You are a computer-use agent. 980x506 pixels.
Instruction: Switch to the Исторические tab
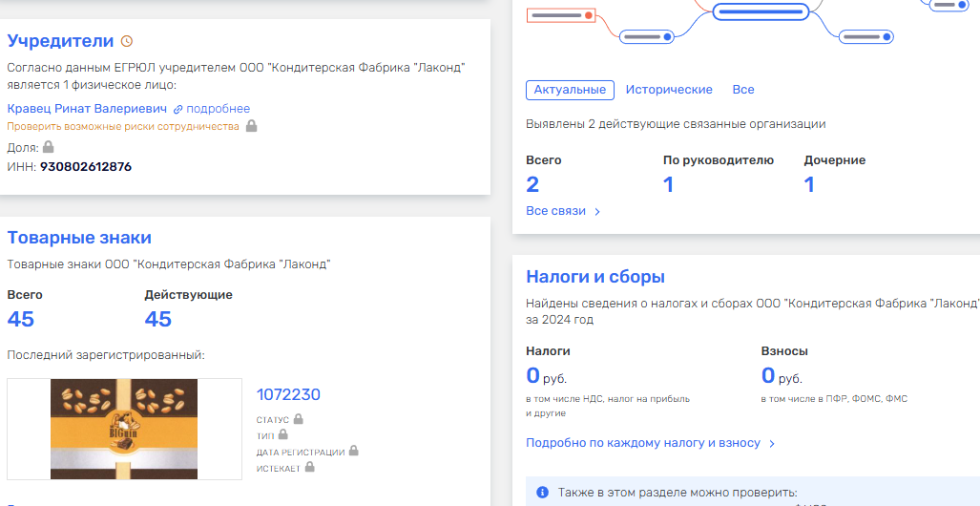point(669,90)
